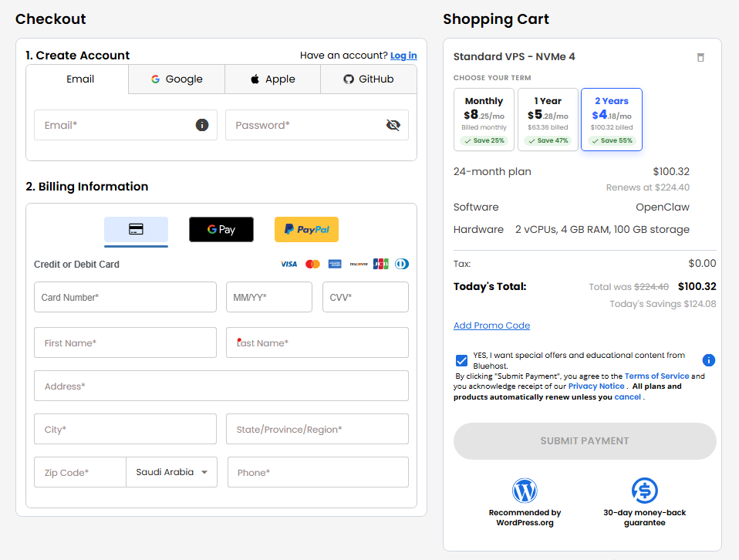
Task: Click the 'Renews at $224.40' text
Action: click(x=647, y=187)
